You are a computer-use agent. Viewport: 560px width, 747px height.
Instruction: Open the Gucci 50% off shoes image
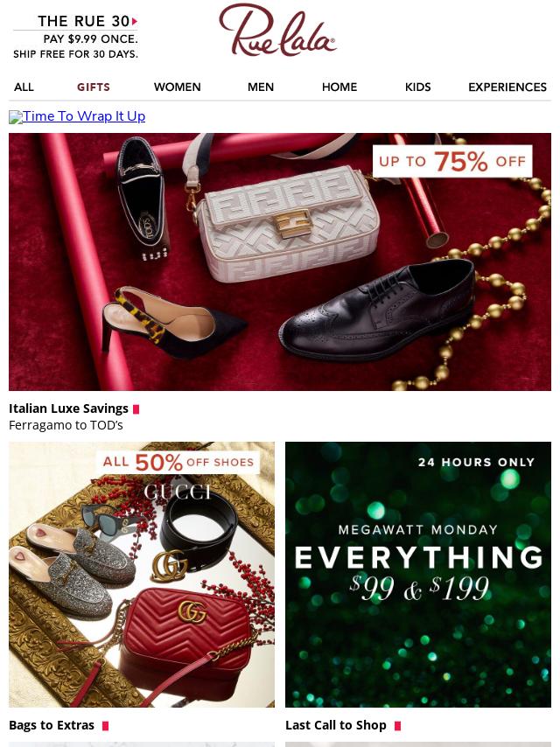pos(142,575)
